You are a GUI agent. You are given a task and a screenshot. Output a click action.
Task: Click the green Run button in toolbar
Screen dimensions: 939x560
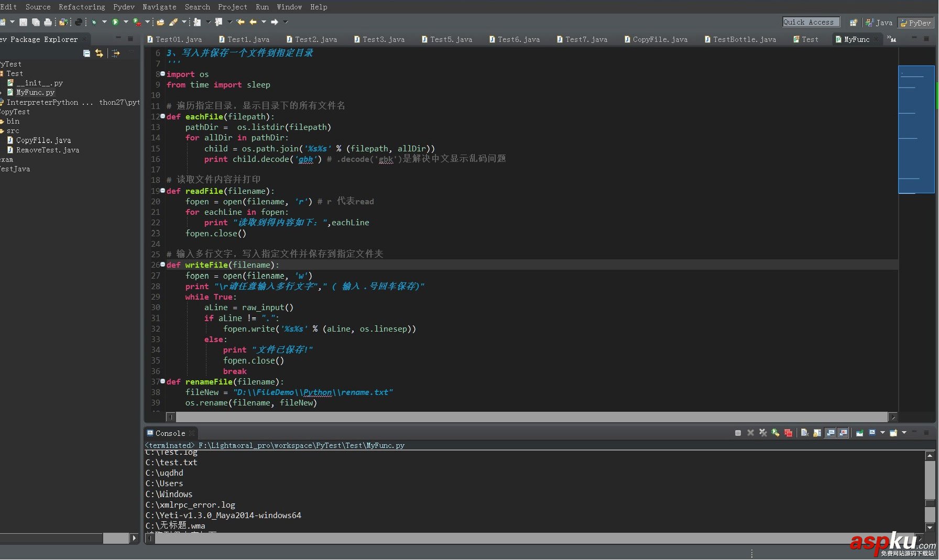click(x=115, y=22)
